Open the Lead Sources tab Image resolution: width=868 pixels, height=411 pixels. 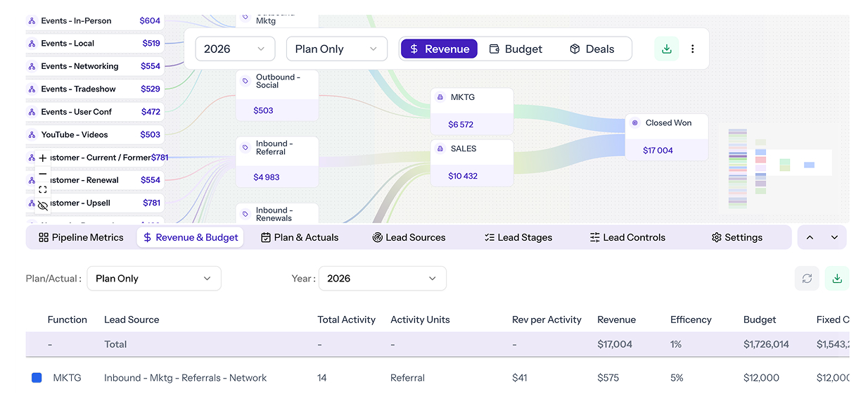click(409, 238)
